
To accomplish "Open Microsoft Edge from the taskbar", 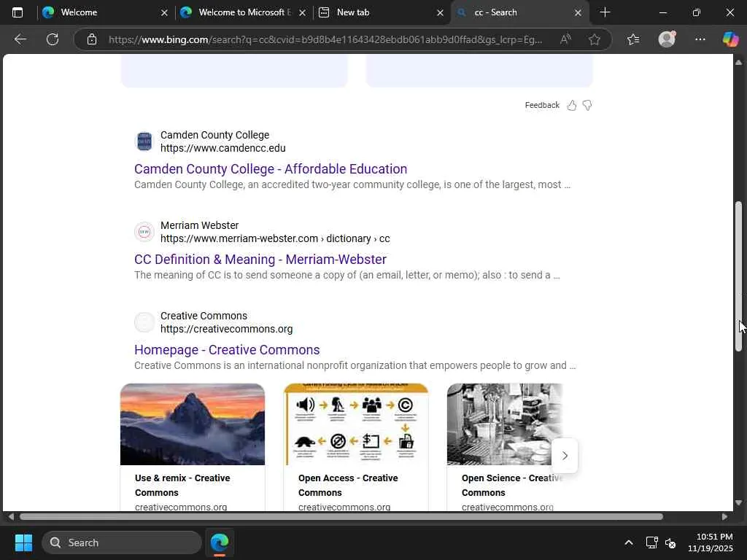I will (x=220, y=542).
